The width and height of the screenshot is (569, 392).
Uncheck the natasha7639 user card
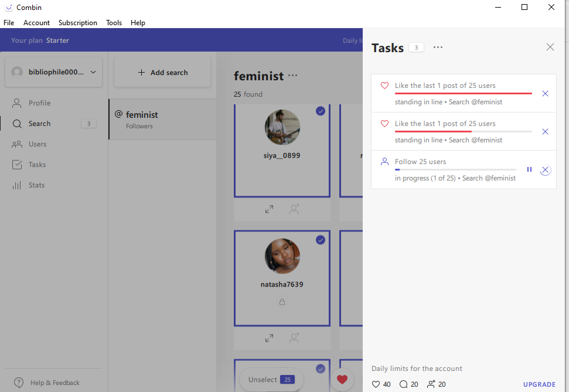click(x=321, y=240)
